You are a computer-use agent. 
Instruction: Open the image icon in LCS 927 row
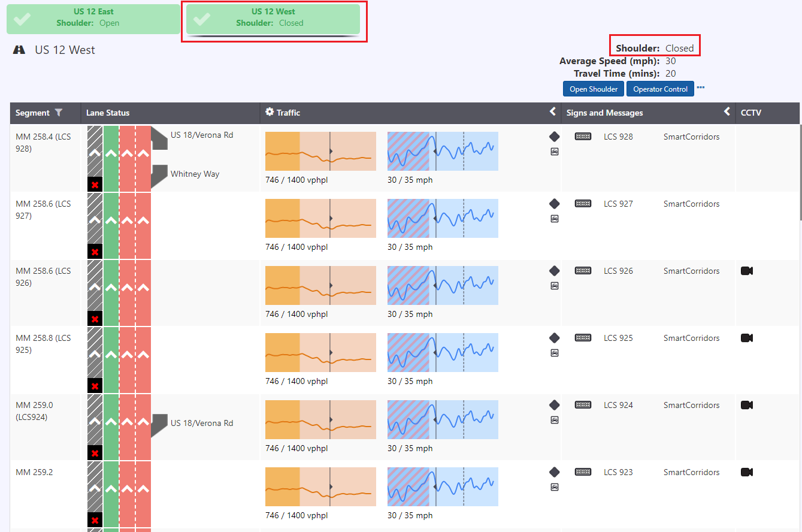[x=554, y=219]
